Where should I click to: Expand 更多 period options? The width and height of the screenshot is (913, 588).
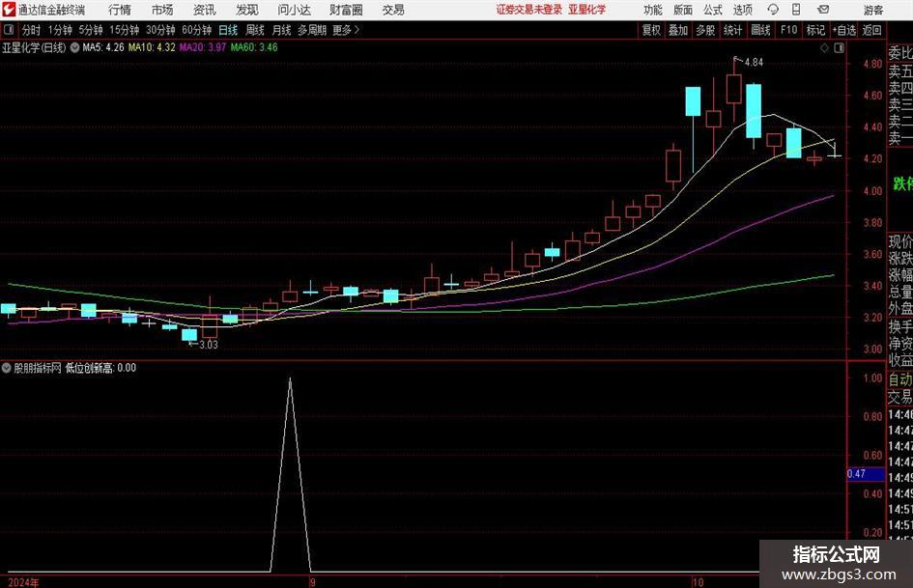346,30
